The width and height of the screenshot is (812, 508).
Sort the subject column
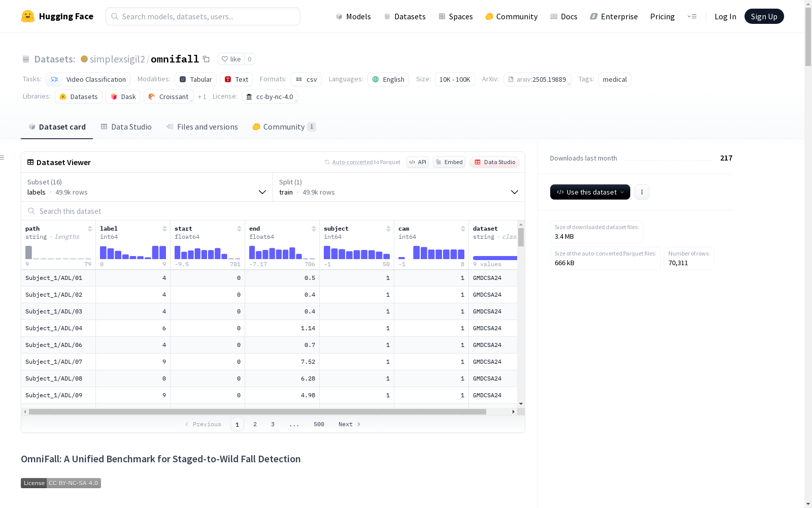[388, 229]
